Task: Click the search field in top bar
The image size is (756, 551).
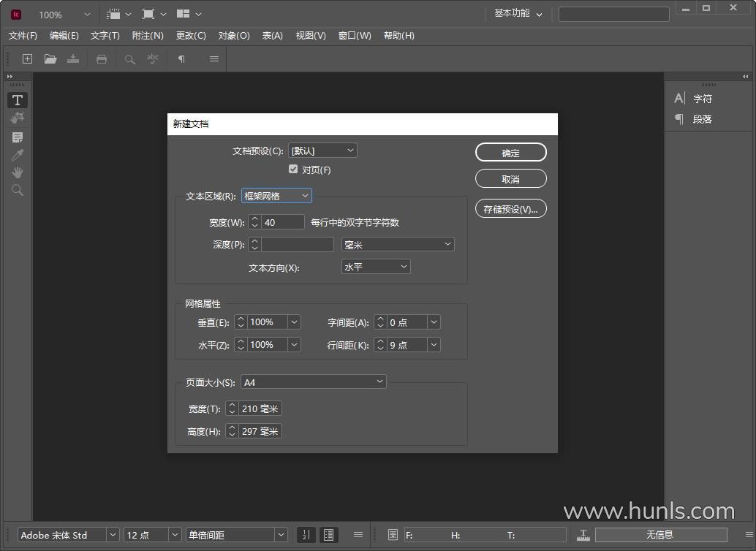Action: point(613,14)
